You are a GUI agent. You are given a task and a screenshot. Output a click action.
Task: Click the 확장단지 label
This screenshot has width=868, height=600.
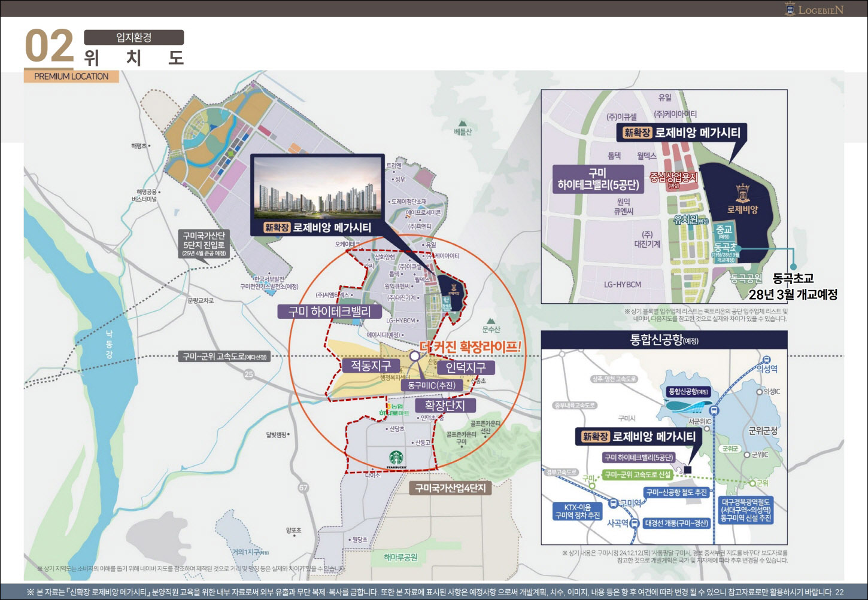[x=444, y=405]
